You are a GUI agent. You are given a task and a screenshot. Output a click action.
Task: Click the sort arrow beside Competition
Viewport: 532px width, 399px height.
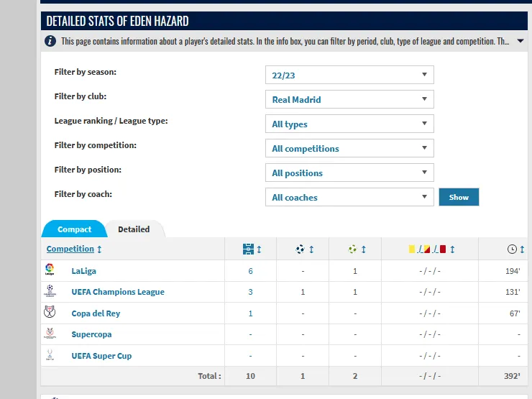(99, 249)
